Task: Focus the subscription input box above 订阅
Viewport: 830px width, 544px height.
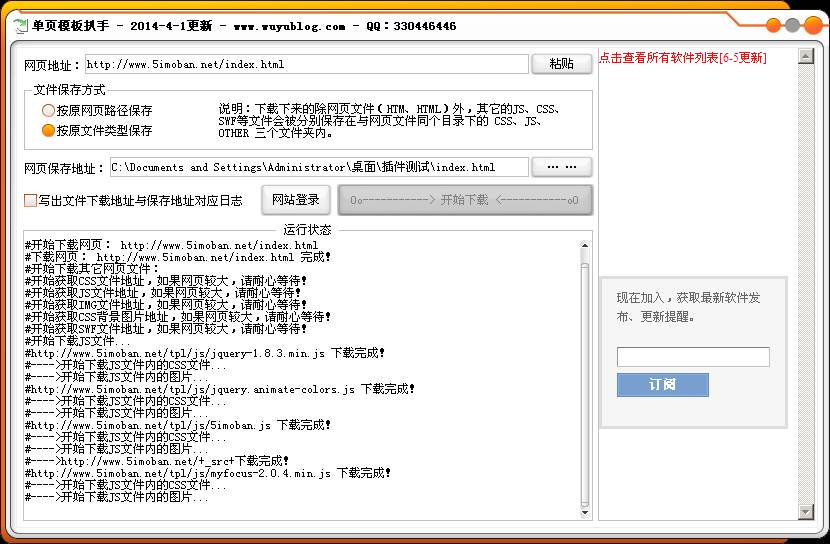Action: [x=693, y=357]
